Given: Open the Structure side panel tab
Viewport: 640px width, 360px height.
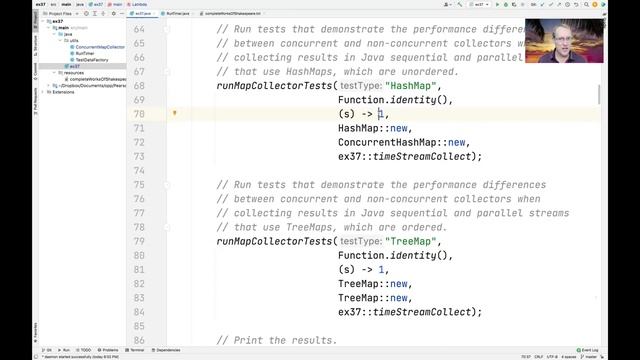Looking at the screenshot, I should (x=36, y=46).
